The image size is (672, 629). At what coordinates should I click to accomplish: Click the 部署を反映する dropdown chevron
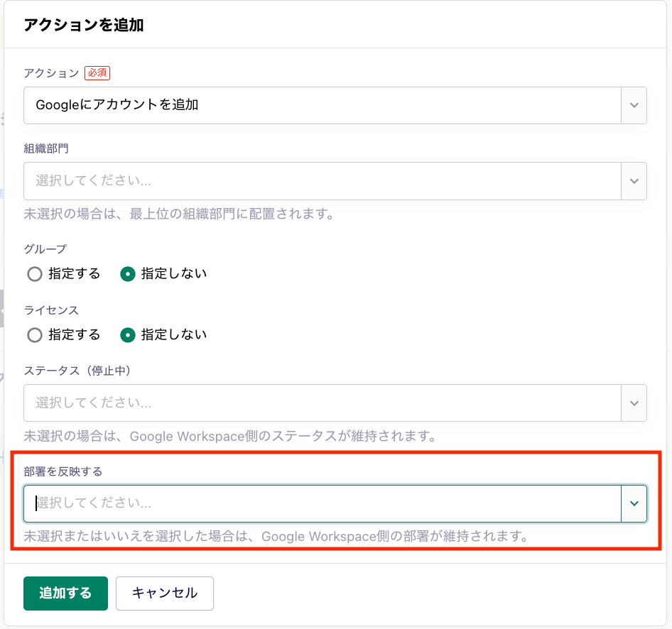634,503
